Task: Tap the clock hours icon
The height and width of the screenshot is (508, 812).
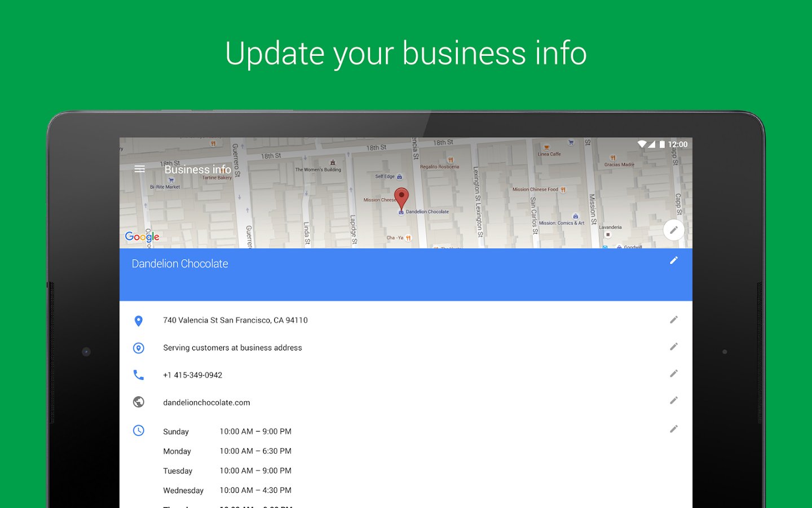Action: click(x=139, y=431)
